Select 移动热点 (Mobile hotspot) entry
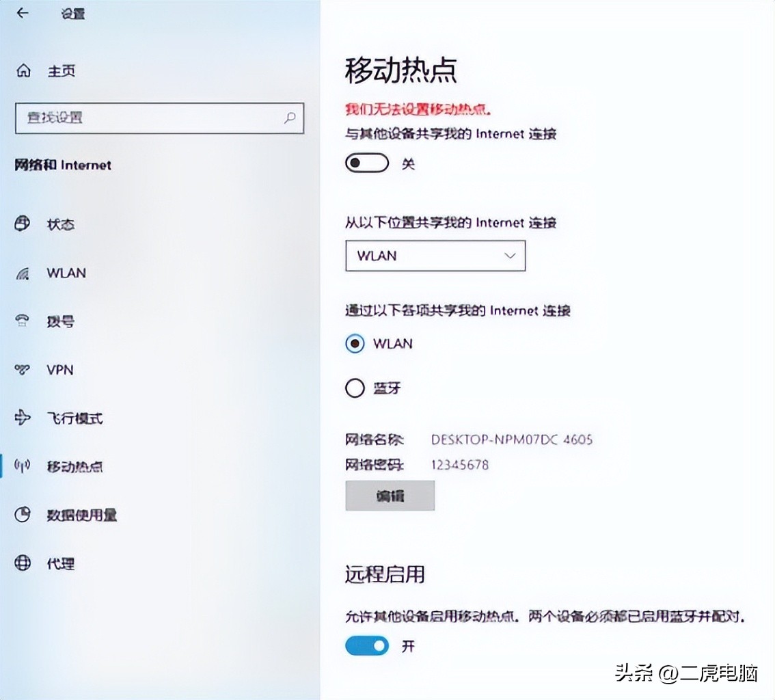This screenshot has width=775, height=700. coord(75,467)
